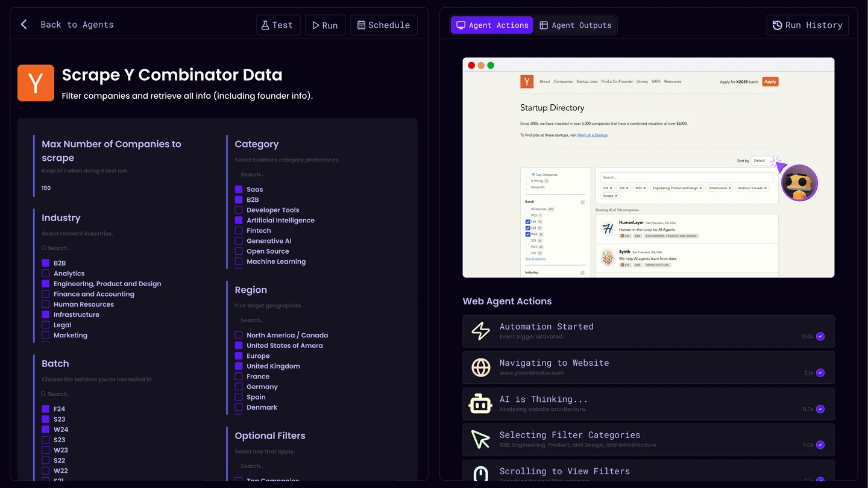Check the Finance and Accounting checkbox
The height and width of the screenshot is (488, 868).
tap(45, 294)
